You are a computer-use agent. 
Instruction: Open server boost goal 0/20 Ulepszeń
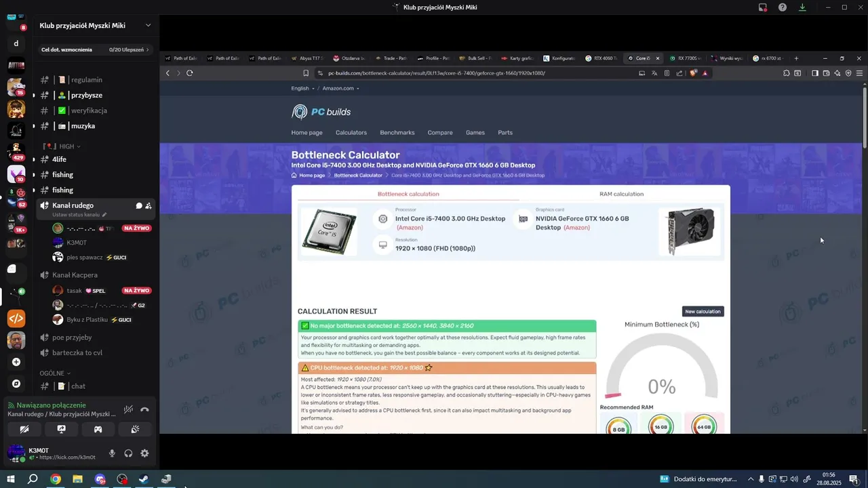coord(96,49)
